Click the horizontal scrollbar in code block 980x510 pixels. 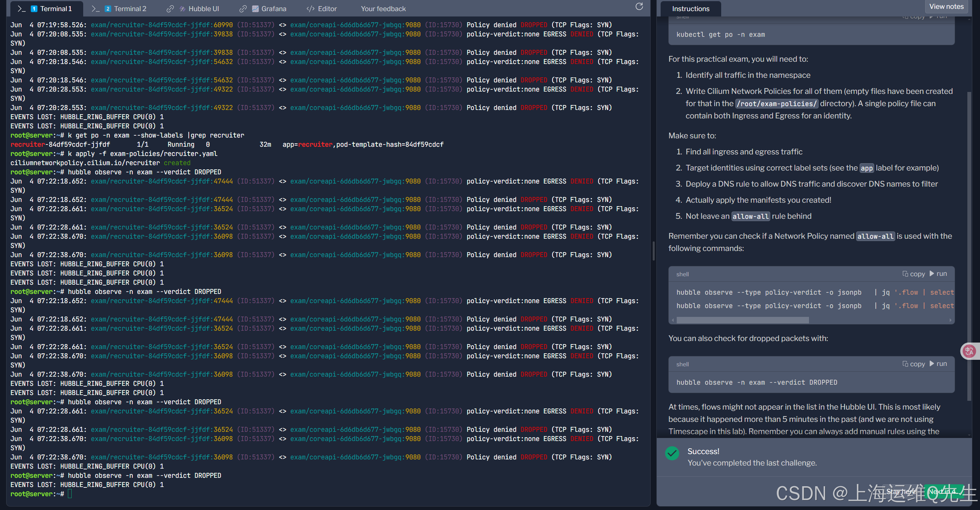pos(742,320)
